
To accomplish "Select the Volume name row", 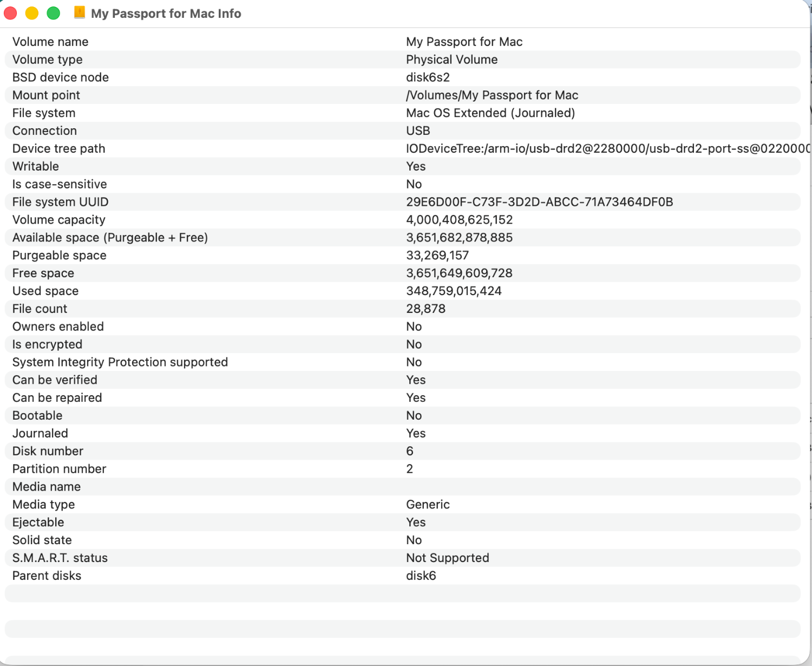I will (50, 42).
